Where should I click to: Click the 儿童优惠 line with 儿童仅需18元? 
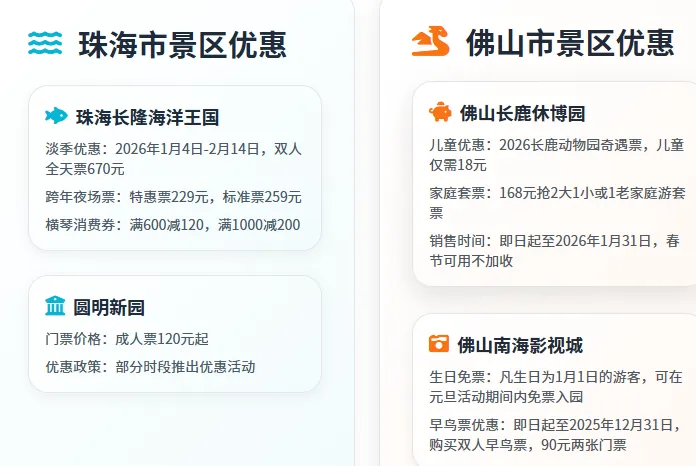point(557,155)
